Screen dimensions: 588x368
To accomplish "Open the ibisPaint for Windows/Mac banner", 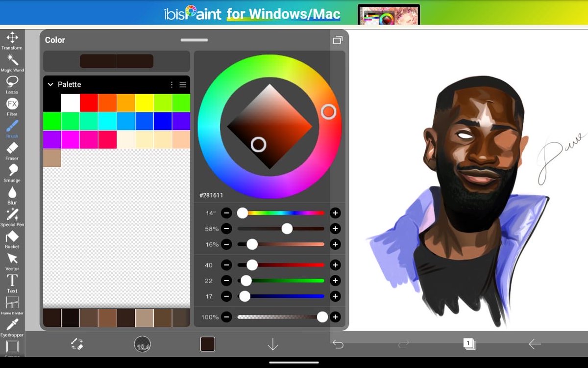I will pos(294,13).
